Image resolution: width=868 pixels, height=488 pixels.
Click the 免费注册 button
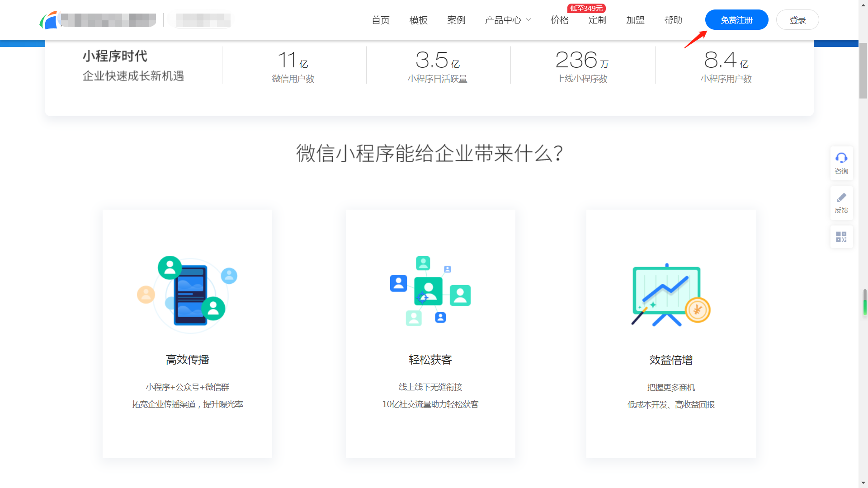pyautogui.click(x=736, y=20)
